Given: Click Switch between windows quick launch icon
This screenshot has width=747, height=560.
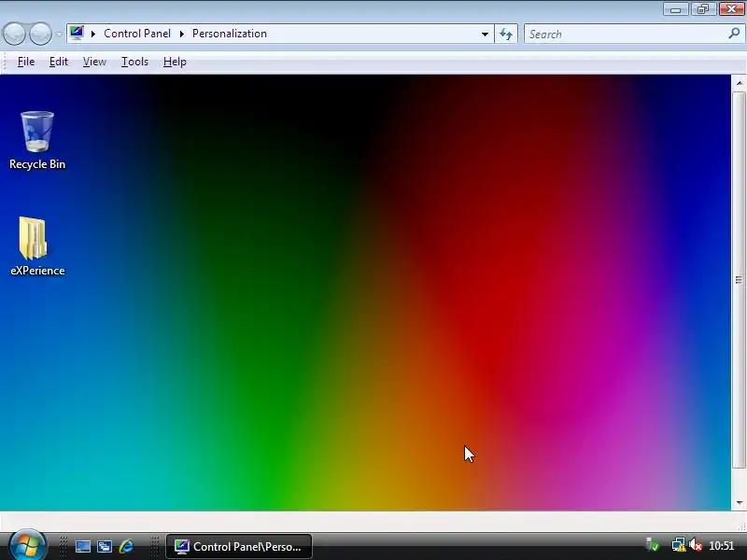Looking at the screenshot, I should point(105,546).
